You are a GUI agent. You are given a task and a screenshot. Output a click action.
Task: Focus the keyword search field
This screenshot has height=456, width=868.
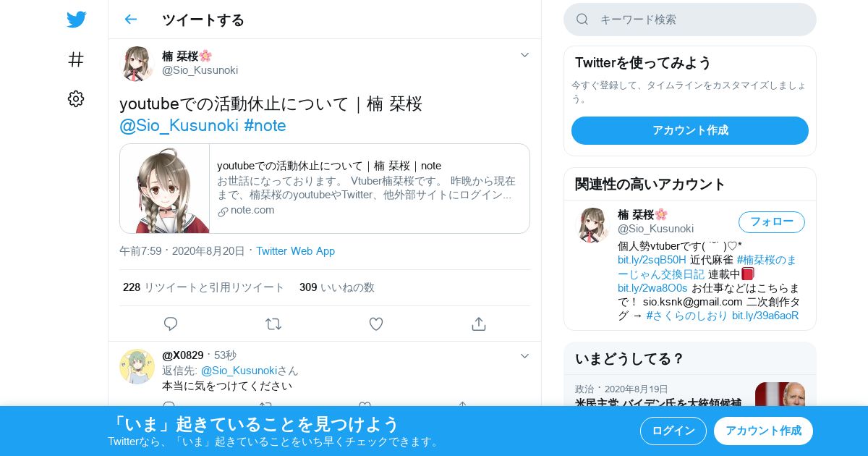click(x=690, y=20)
